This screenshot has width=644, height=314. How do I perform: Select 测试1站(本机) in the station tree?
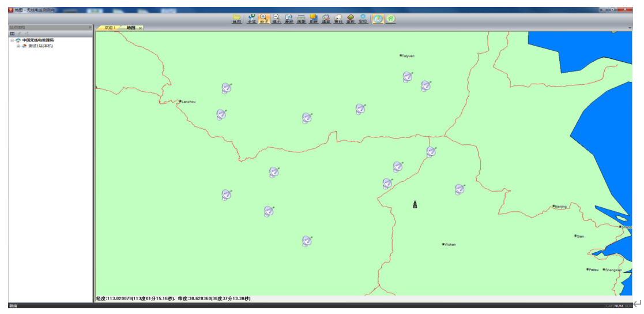tap(40, 46)
